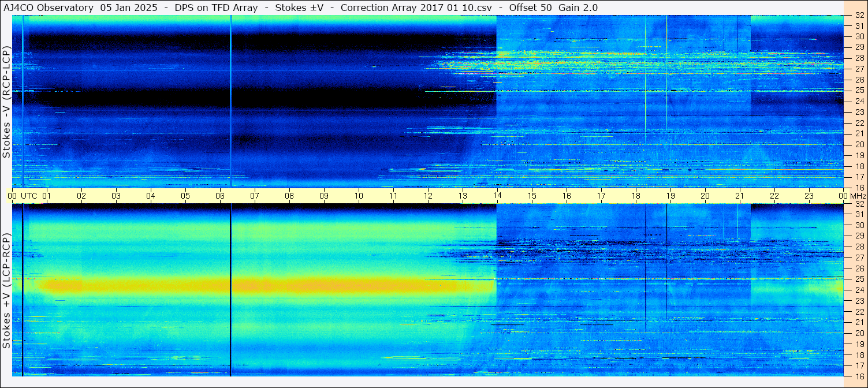Screen dimensions: 868x388
Task: Click the 19 MHz tick of Stokes +V panel
Action: click(x=859, y=344)
